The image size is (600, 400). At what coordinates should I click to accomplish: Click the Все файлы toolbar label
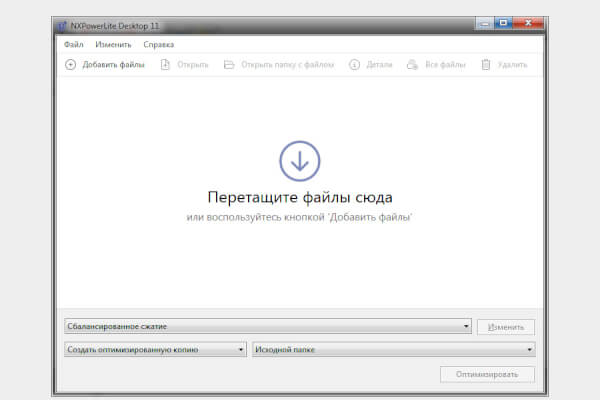pyautogui.click(x=445, y=65)
